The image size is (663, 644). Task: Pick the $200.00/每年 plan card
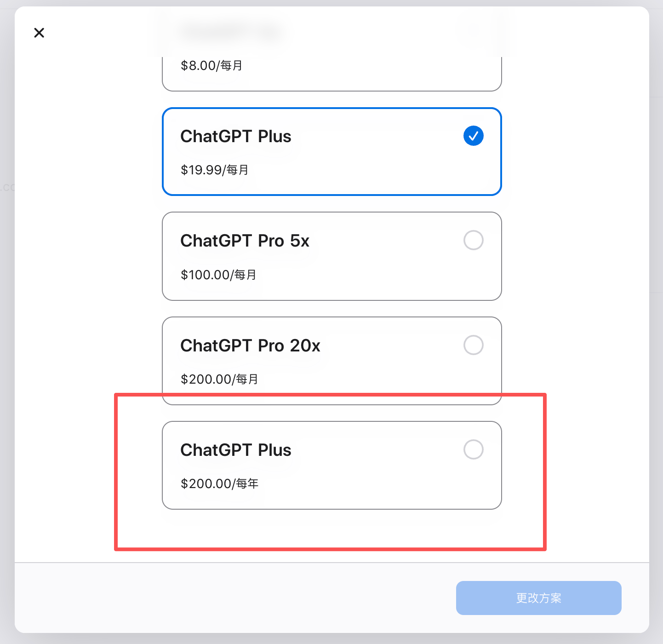coord(331,465)
